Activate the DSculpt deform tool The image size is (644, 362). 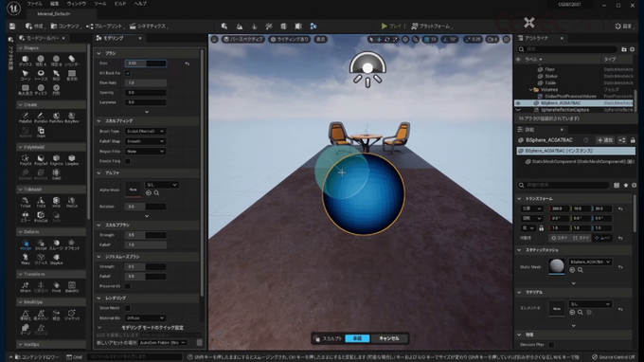point(41,244)
